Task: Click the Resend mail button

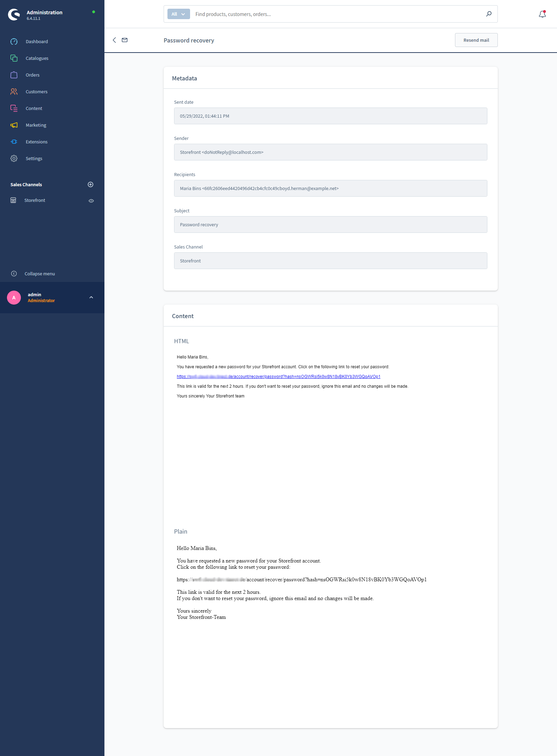Action: click(x=476, y=40)
